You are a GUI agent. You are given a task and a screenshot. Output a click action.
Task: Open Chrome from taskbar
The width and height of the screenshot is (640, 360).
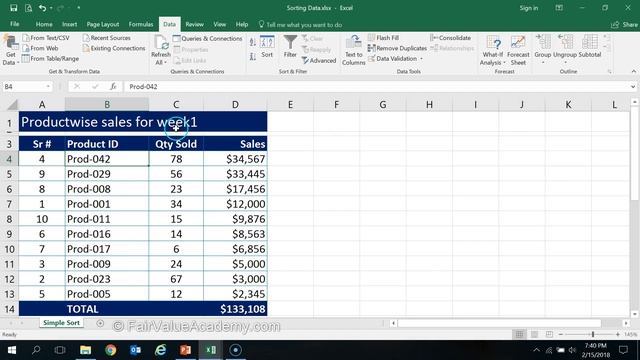[110, 350]
